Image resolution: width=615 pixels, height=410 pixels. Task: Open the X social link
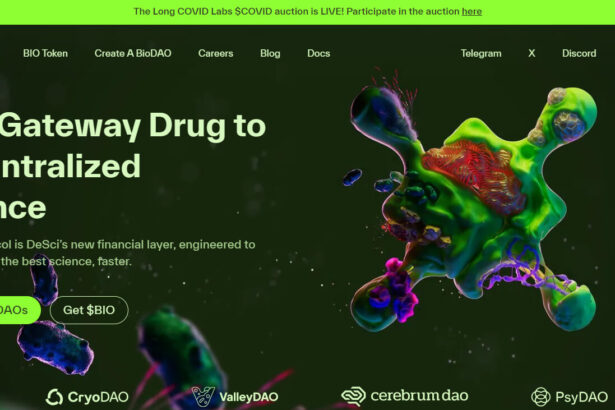tap(531, 53)
